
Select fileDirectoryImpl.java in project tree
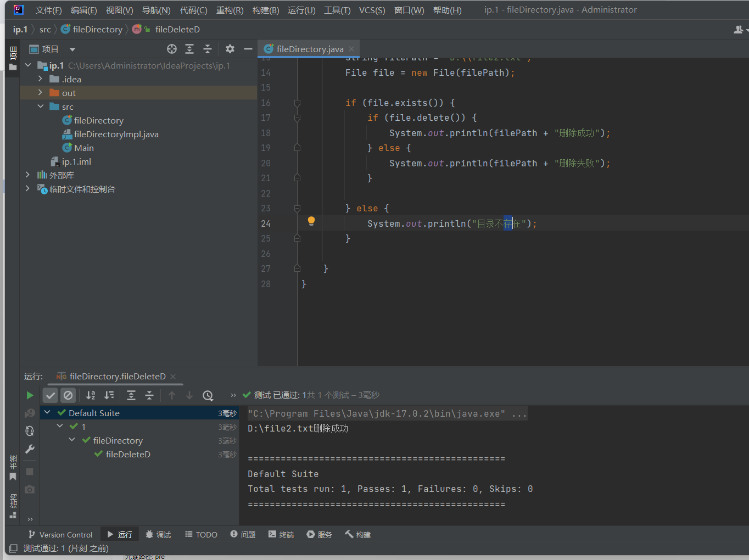pos(116,134)
